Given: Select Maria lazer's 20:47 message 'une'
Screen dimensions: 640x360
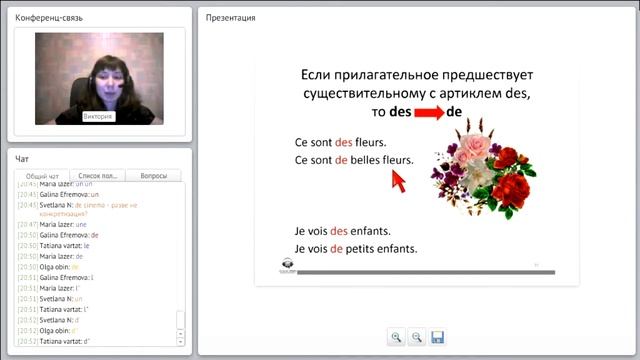Looking at the screenshot, I should tap(52, 224).
